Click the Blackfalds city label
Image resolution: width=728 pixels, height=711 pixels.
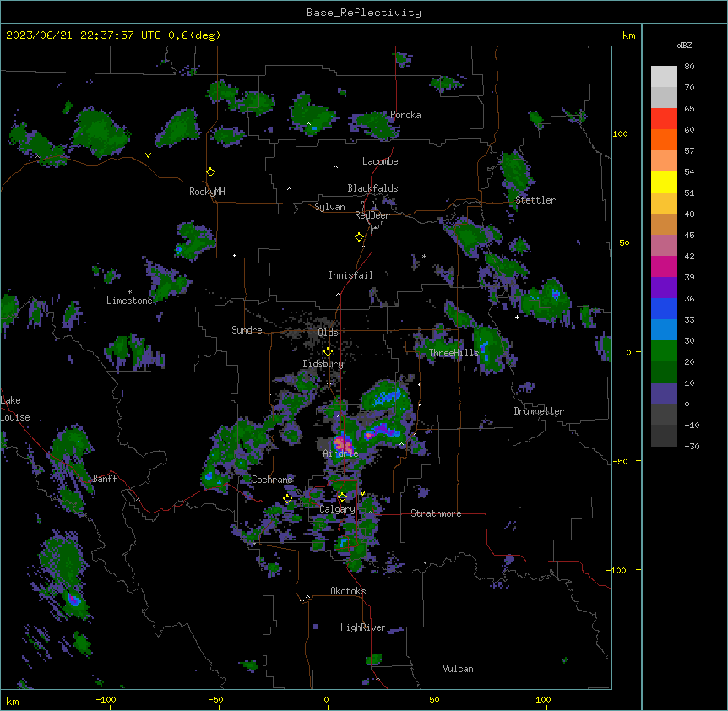(x=372, y=188)
